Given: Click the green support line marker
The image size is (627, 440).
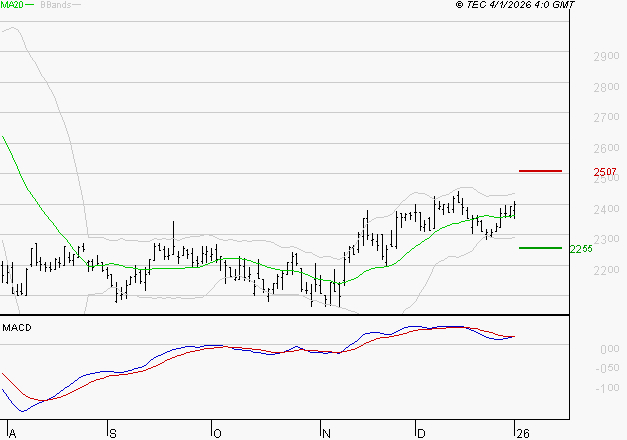Looking at the screenshot, I should [540, 248].
